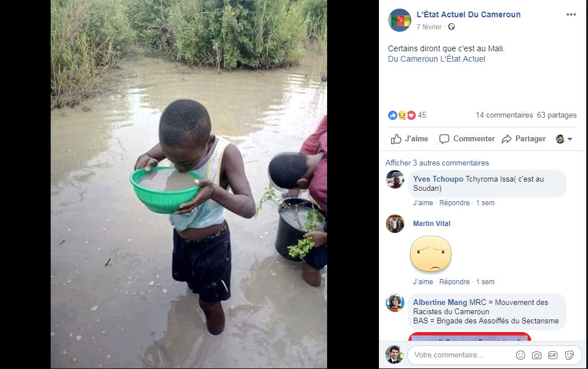Click the Du Cameroun L'État Actuel link
This screenshot has height=369, width=588.
click(437, 59)
